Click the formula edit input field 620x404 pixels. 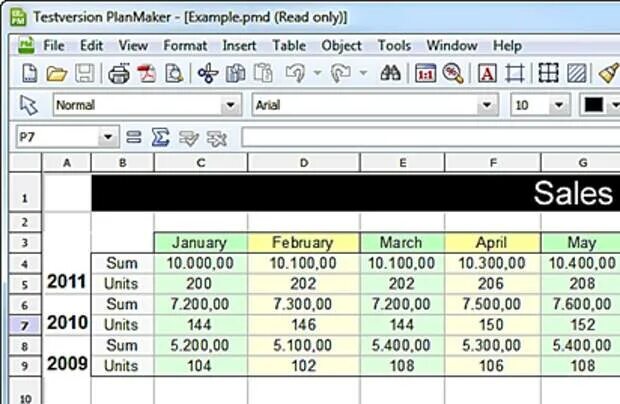[431, 138]
